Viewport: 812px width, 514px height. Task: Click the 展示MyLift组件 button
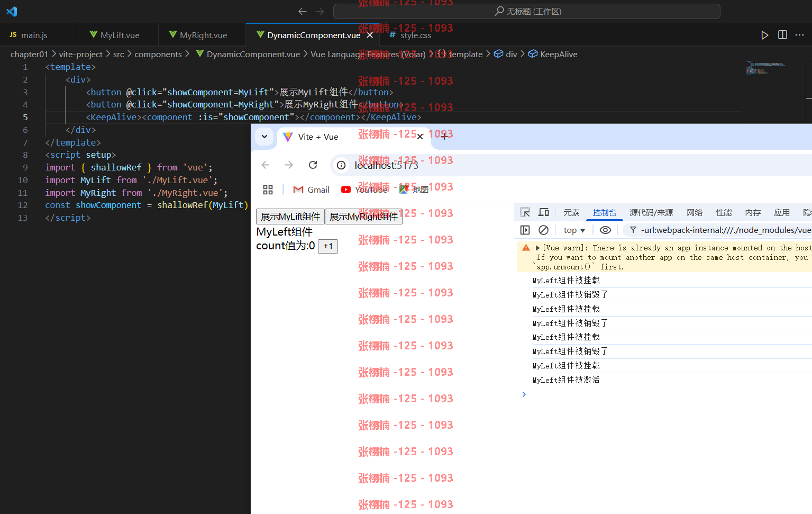290,217
